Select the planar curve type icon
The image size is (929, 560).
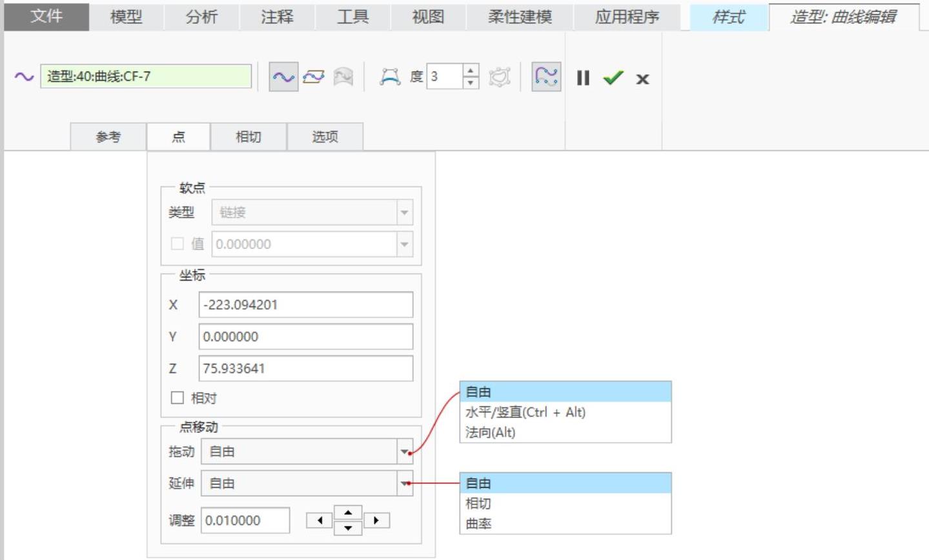313,77
